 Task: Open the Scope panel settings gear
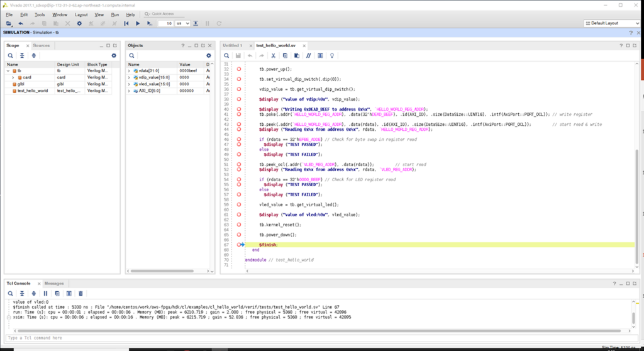tap(114, 55)
